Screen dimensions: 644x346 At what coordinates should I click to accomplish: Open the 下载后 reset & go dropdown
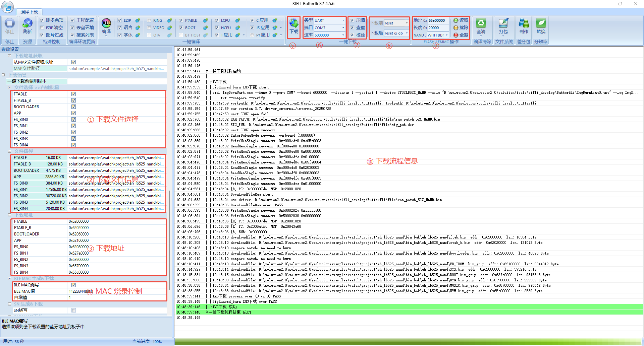[x=407, y=33]
